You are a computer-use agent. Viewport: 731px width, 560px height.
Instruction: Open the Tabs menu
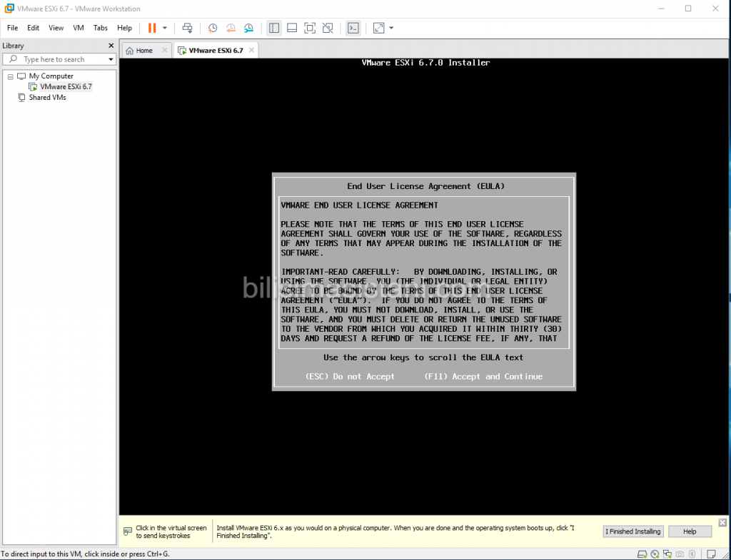[x=100, y=28]
